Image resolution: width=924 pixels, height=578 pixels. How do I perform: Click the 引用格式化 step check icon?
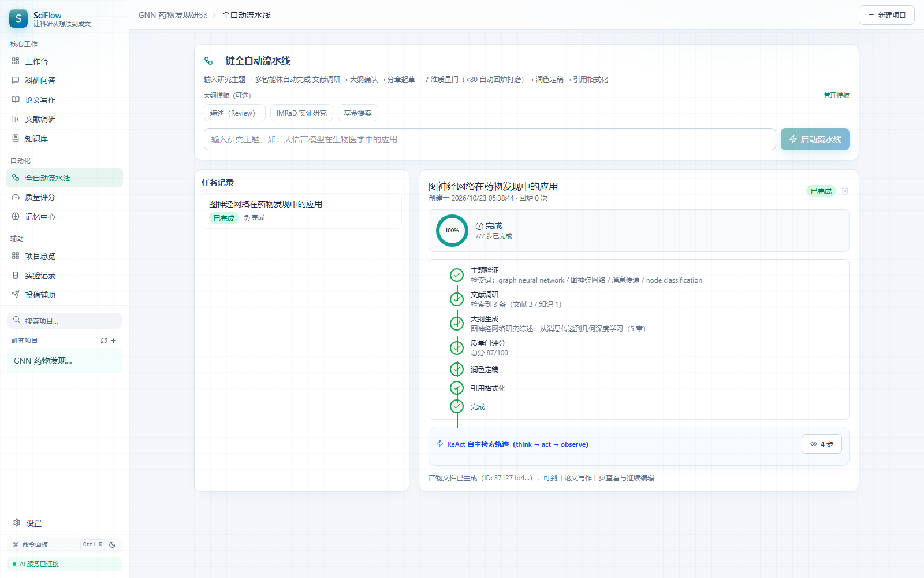(x=457, y=388)
